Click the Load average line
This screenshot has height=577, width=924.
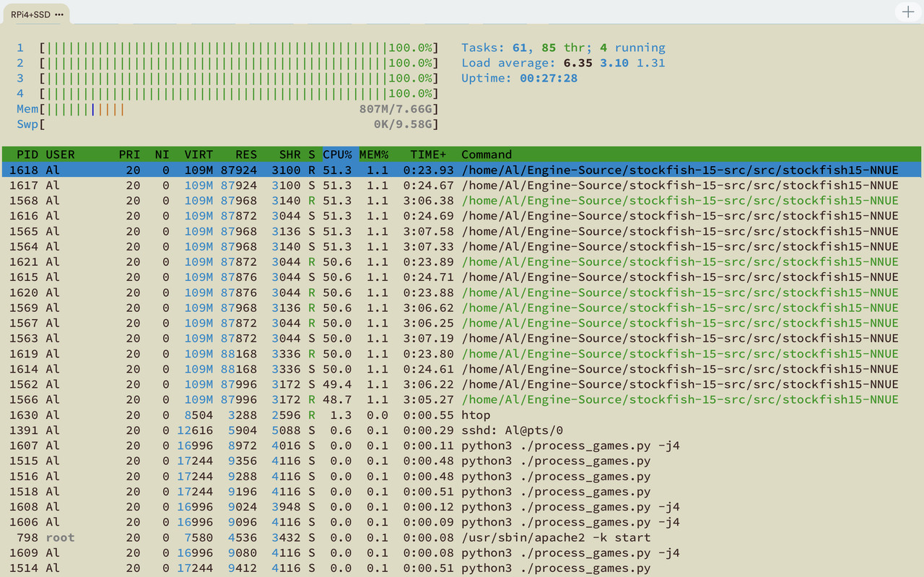563,63
